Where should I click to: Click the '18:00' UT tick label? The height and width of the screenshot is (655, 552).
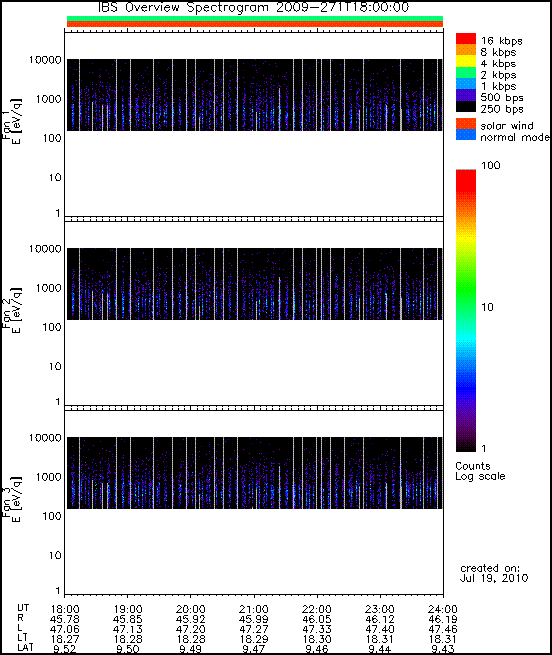click(65, 609)
